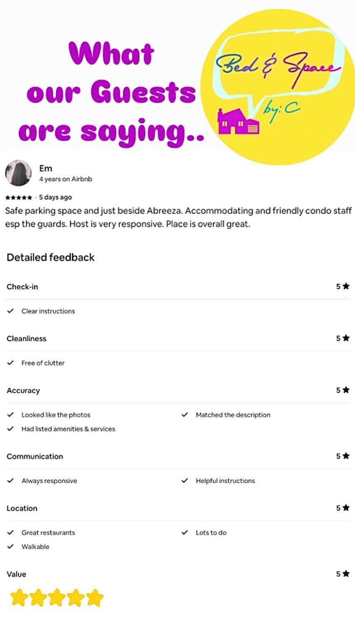The image size is (355, 644).
Task: Click the five small black review stars
Action: [19, 197]
